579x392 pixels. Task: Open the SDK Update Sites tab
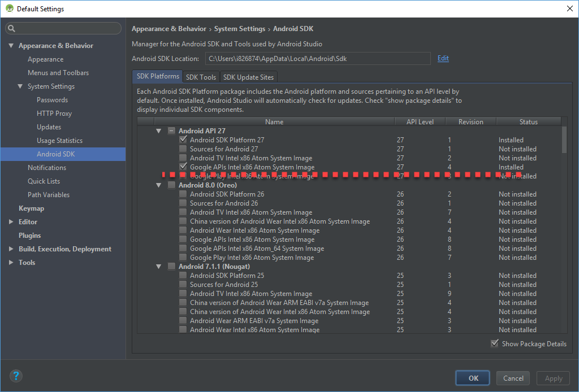click(248, 77)
